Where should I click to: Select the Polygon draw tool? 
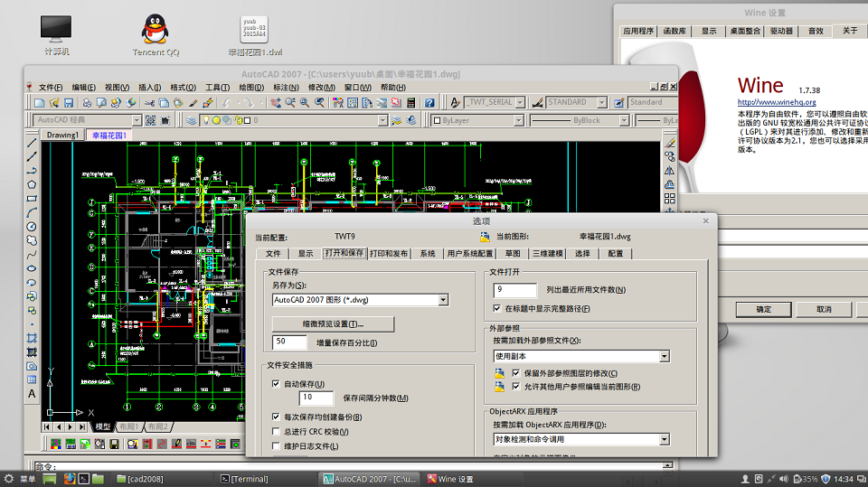click(32, 185)
